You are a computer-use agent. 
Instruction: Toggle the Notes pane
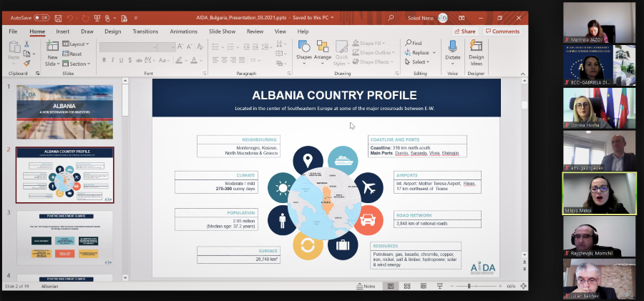[x=366, y=286]
